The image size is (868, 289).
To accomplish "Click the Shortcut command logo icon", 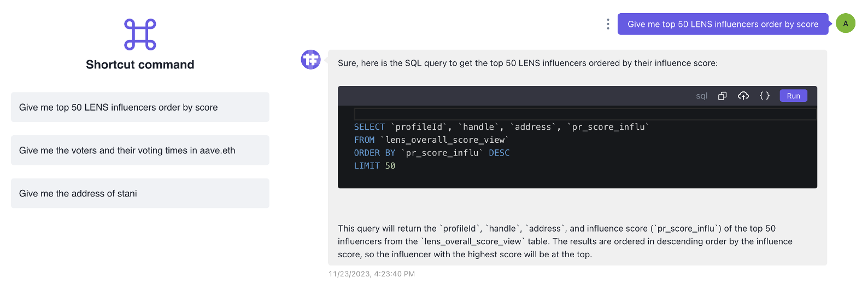I will [140, 34].
